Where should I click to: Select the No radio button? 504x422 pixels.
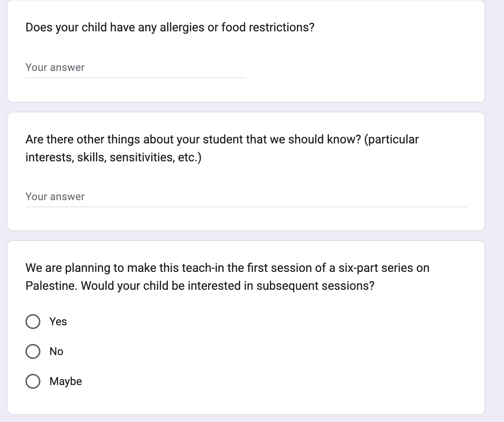coord(33,351)
